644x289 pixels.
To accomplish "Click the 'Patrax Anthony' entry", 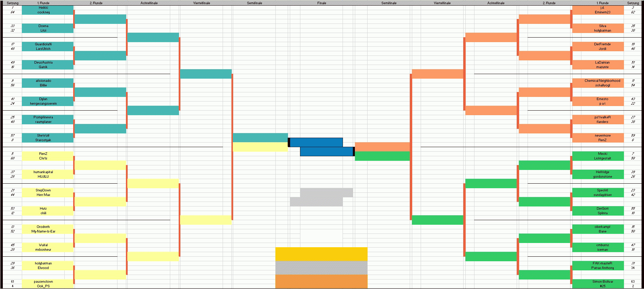I will click(x=598, y=268).
